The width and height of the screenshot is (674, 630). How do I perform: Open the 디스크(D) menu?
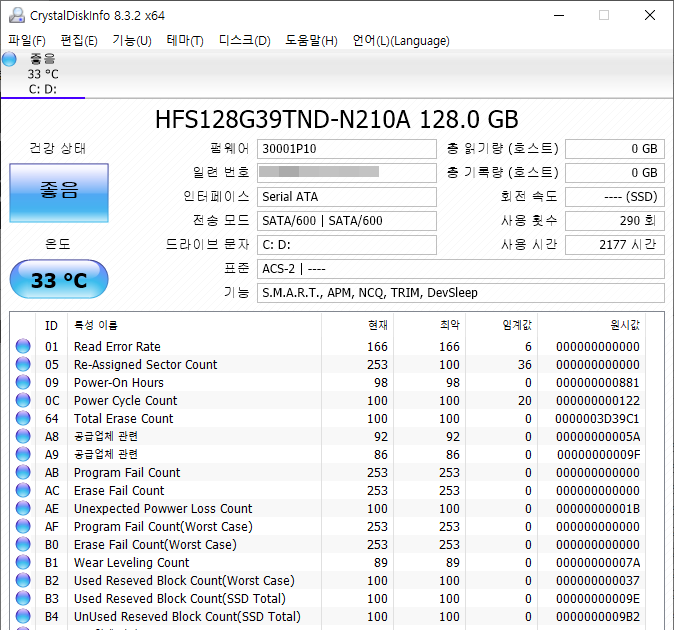coord(245,40)
